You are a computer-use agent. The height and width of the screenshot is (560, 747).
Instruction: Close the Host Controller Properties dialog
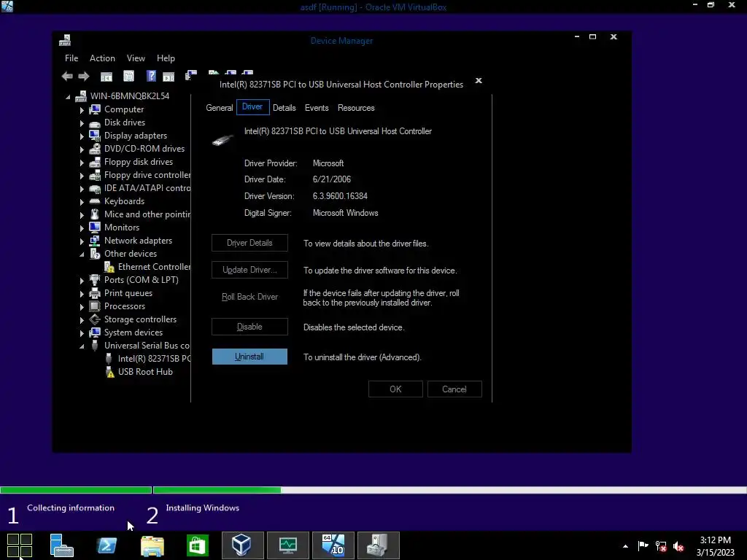[x=479, y=80]
